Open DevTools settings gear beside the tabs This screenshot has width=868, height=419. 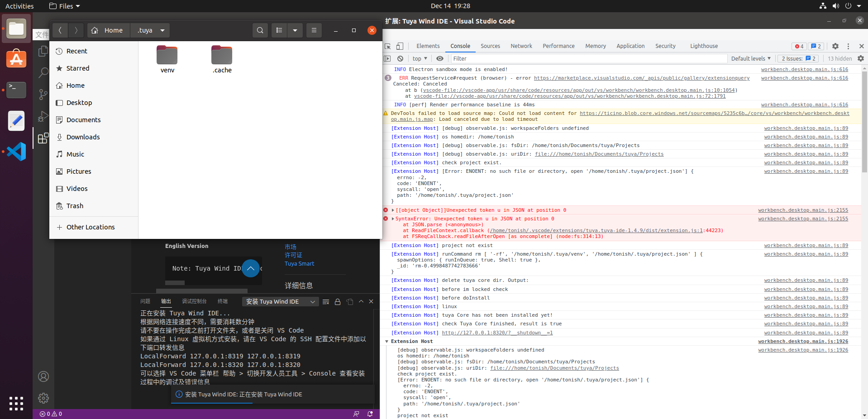click(835, 46)
